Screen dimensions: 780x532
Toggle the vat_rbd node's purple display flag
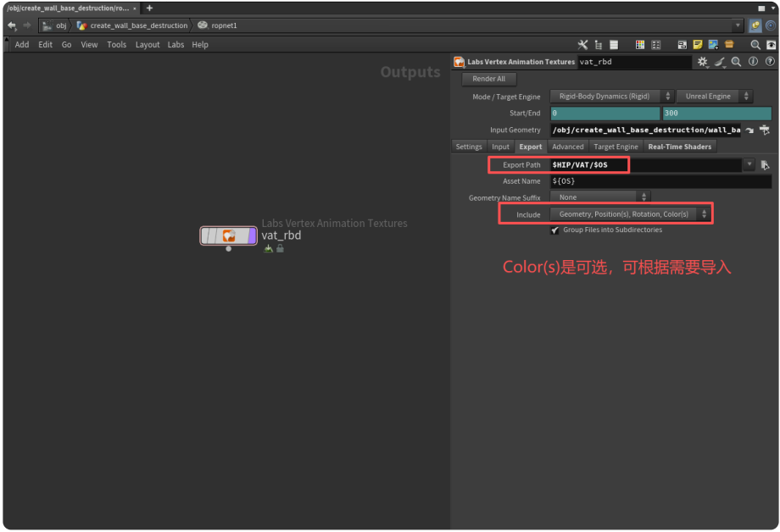tap(251, 236)
